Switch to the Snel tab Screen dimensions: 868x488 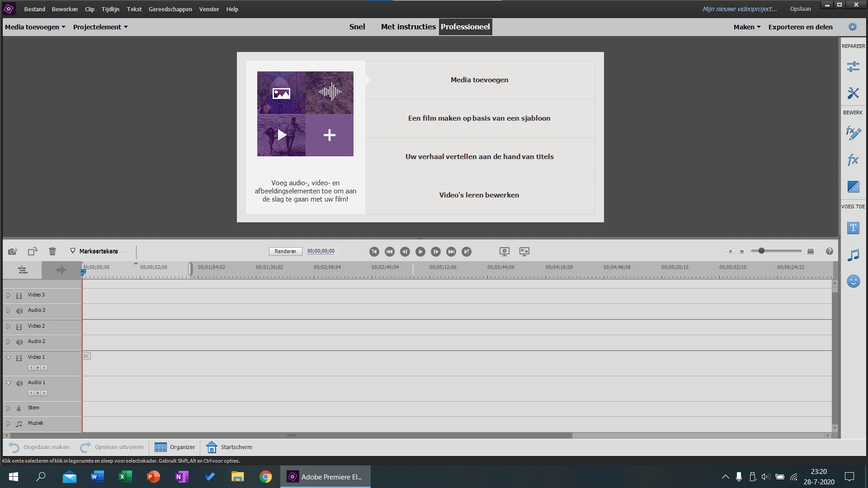357,27
